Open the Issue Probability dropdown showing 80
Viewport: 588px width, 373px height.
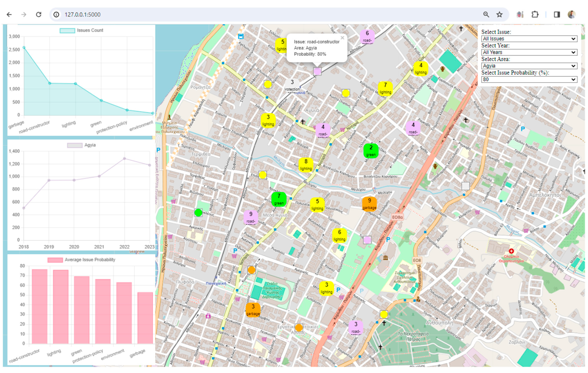click(x=529, y=79)
